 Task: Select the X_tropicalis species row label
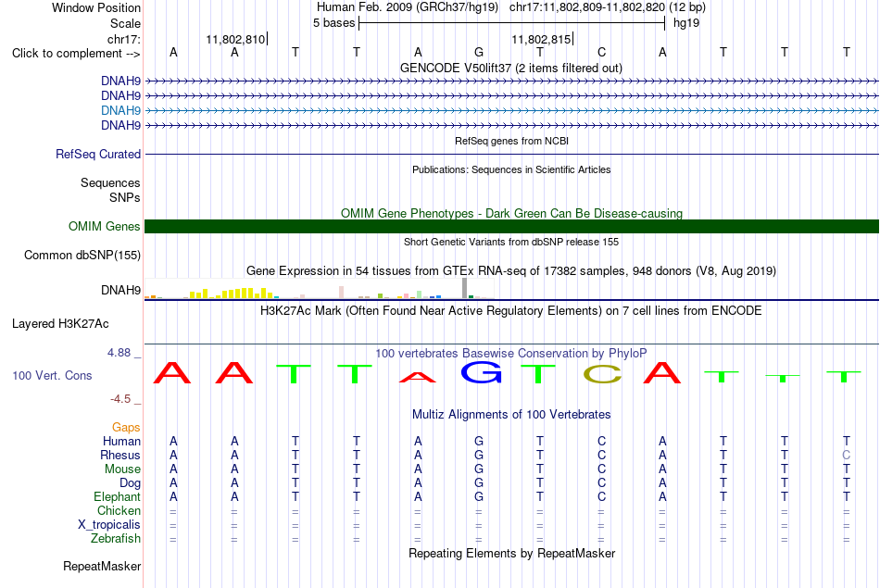[109, 525]
